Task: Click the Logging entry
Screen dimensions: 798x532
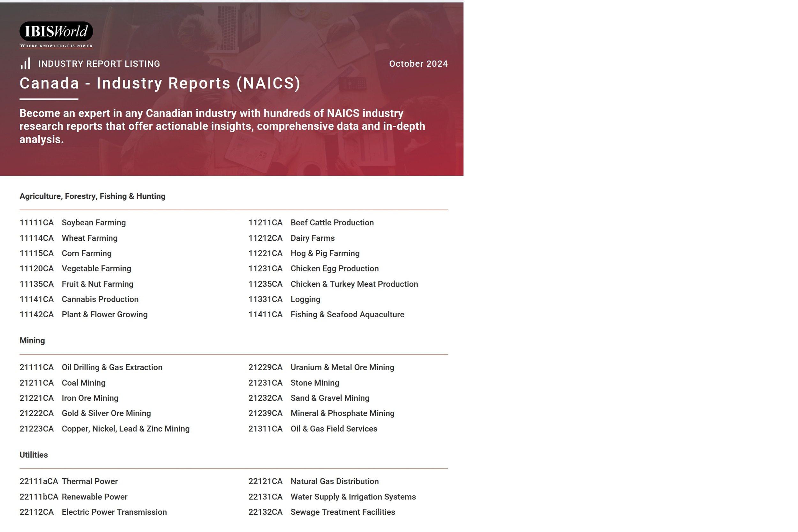Action: [305, 299]
